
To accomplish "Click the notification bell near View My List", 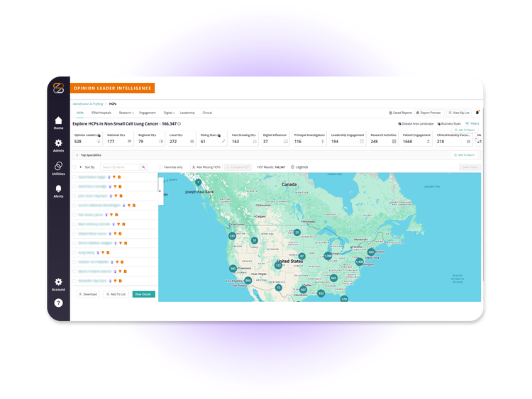I will 477,113.
